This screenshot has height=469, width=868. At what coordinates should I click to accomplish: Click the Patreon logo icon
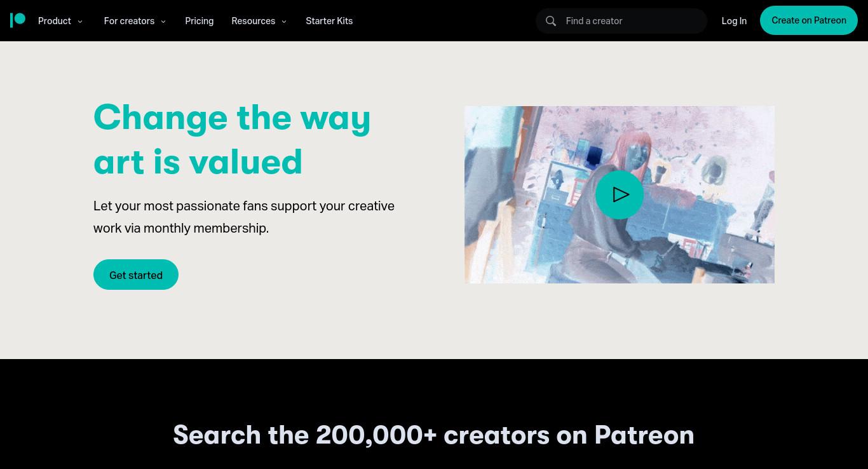click(18, 20)
